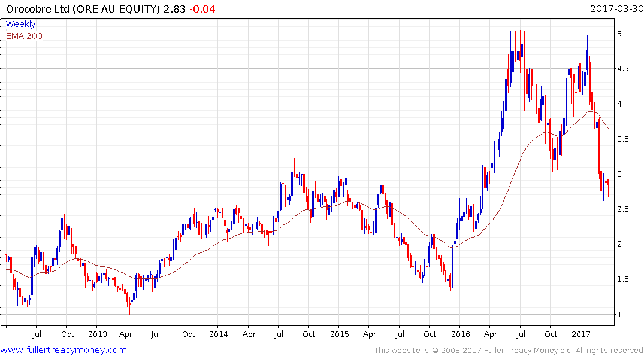Click the 4.5 price axis label
Viewport: 644px width, 359px height.
click(x=623, y=69)
